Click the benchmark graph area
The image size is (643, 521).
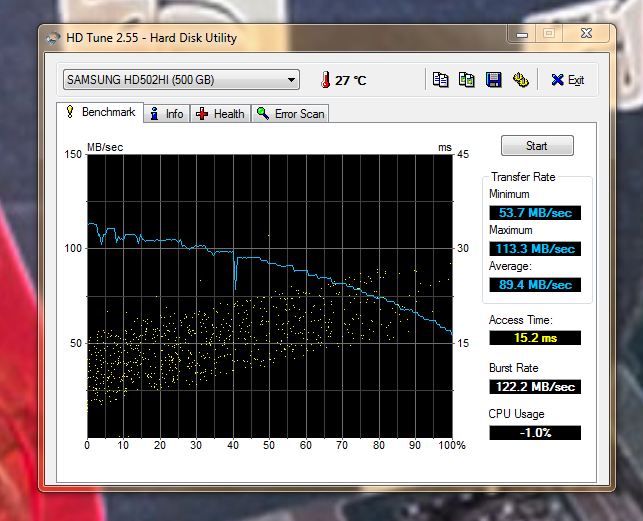pyautogui.click(x=270, y=296)
